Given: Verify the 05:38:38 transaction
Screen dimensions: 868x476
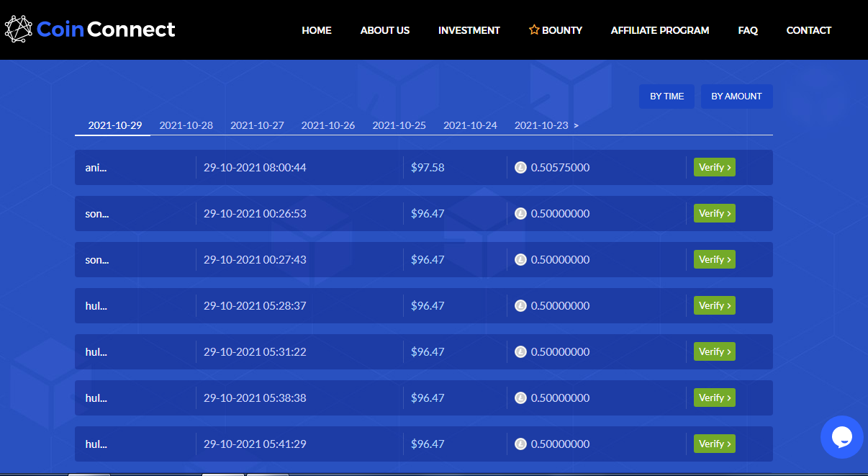Looking at the screenshot, I should click(x=715, y=398).
